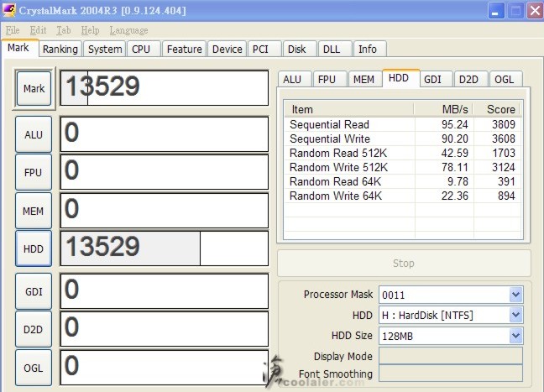Run the ALU benchmark button

pyautogui.click(x=34, y=134)
